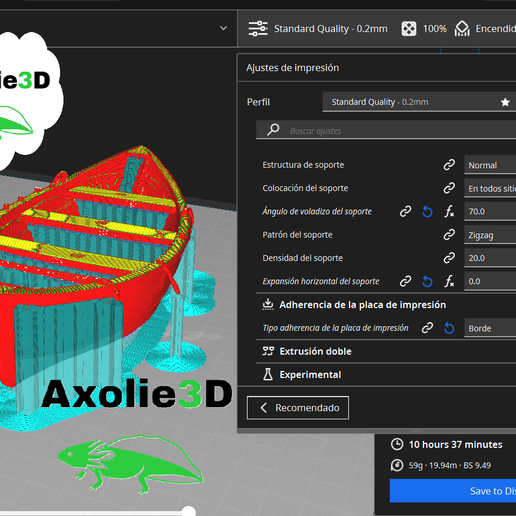
Task: Click fx formula icon for Ángulo de voladizo
Action: click(449, 212)
